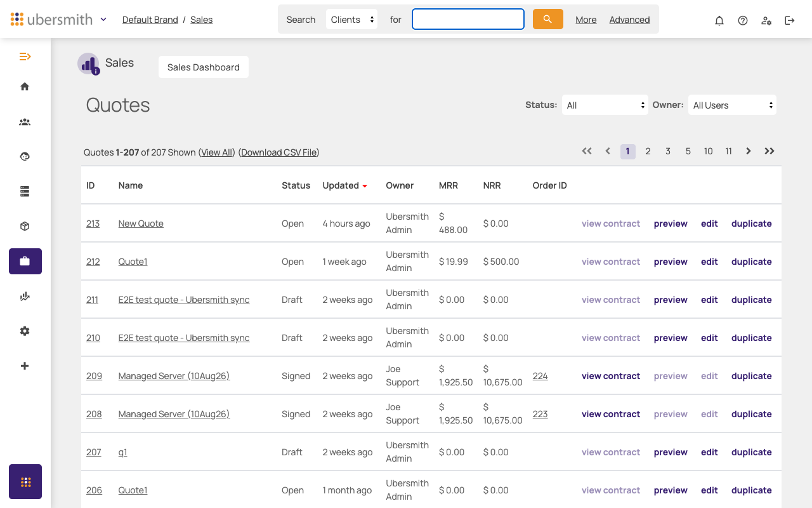This screenshot has width=812, height=508.
Task: Open order ID 224
Action: coord(540,376)
